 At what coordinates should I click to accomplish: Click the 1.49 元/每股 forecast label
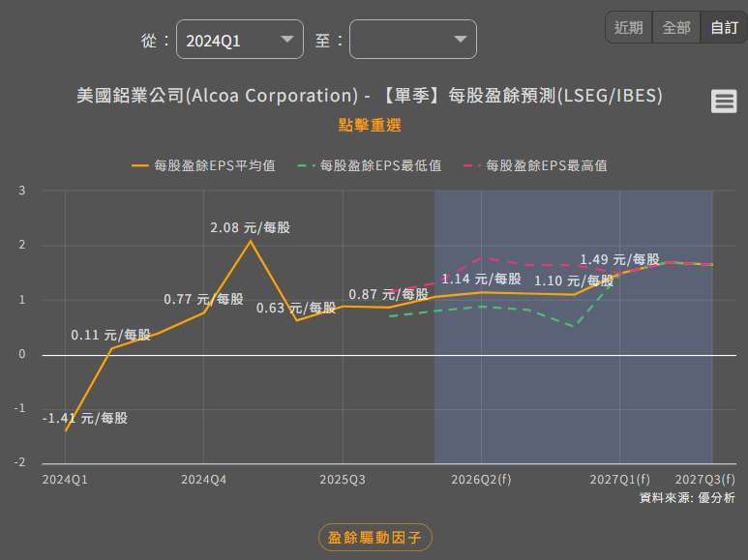click(x=619, y=259)
